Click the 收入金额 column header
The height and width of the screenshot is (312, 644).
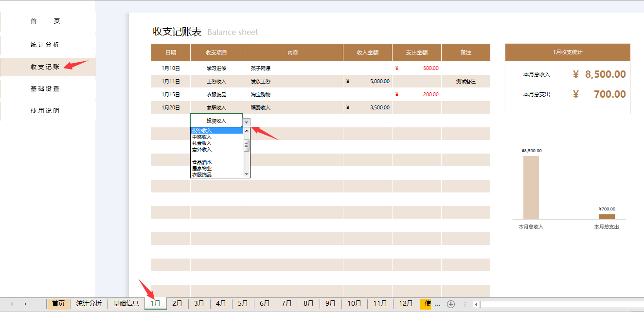click(368, 52)
